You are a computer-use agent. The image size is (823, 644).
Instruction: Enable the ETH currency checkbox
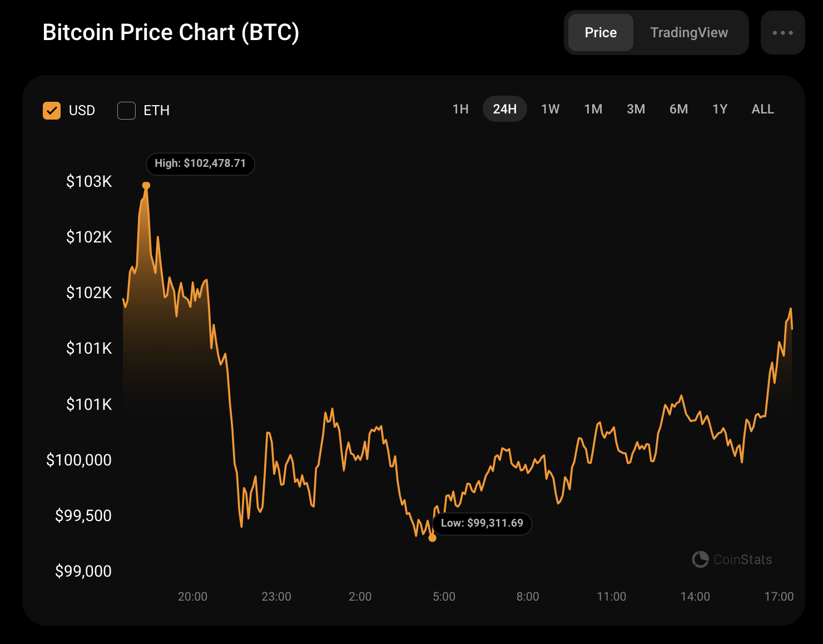coord(127,111)
